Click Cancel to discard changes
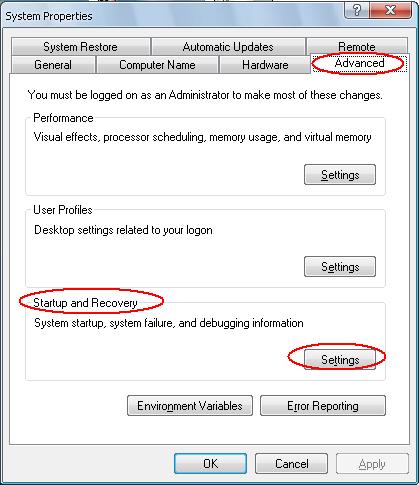 (291, 464)
